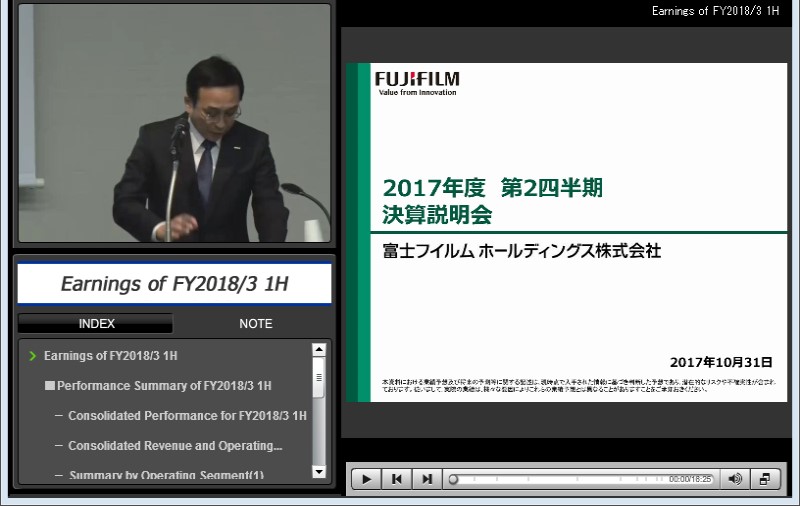Click the playback progress slider handle

453,479
